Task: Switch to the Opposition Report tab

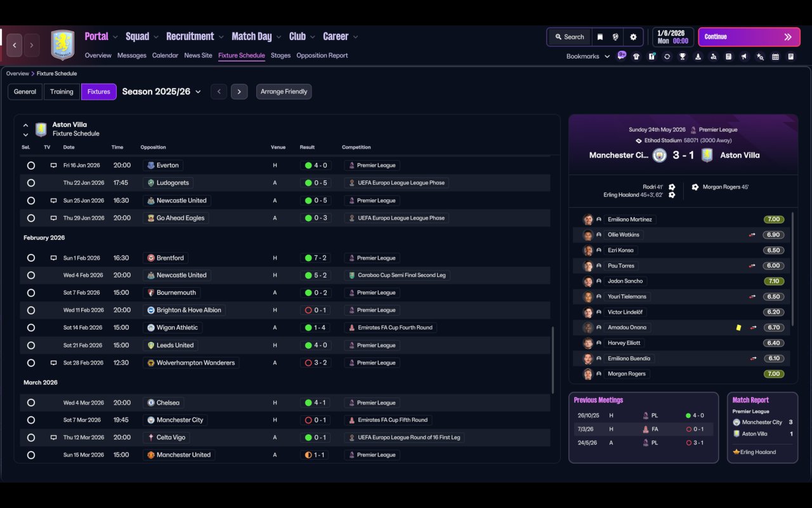Action: coord(322,55)
